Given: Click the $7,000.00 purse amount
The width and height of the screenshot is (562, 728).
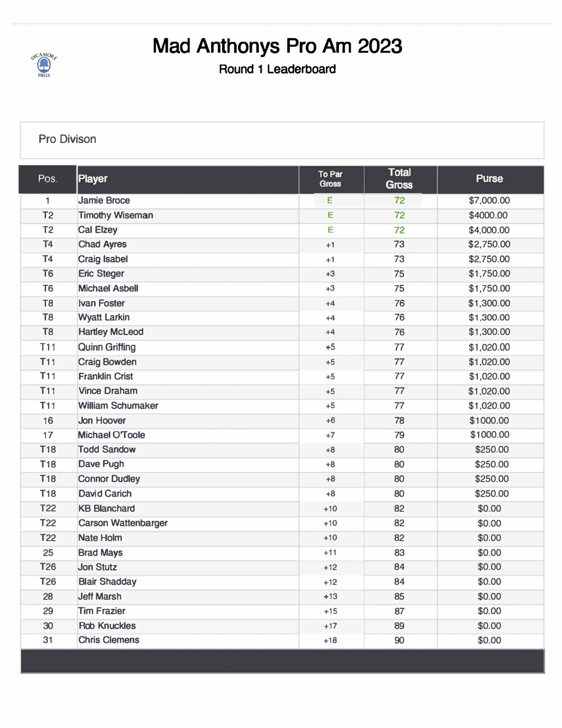Looking at the screenshot, I should [489, 200].
